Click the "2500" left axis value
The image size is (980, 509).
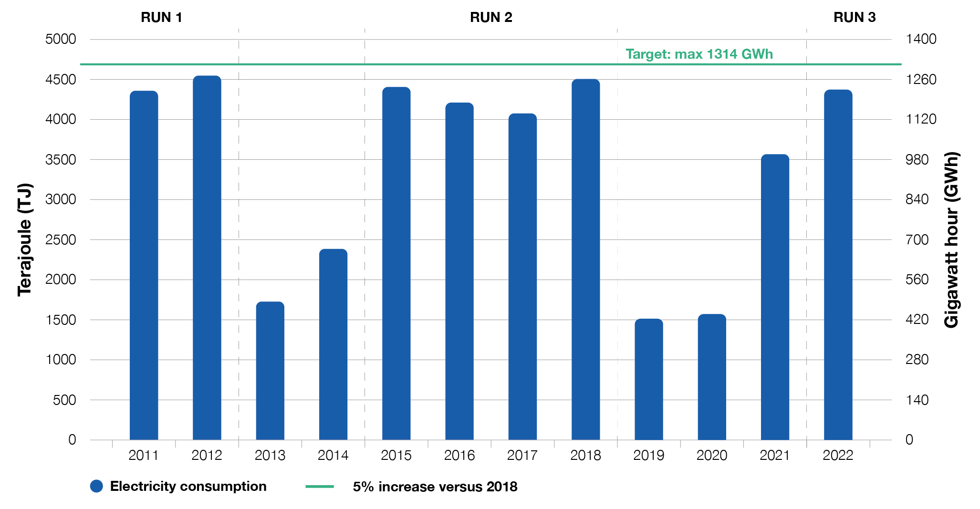[61, 240]
